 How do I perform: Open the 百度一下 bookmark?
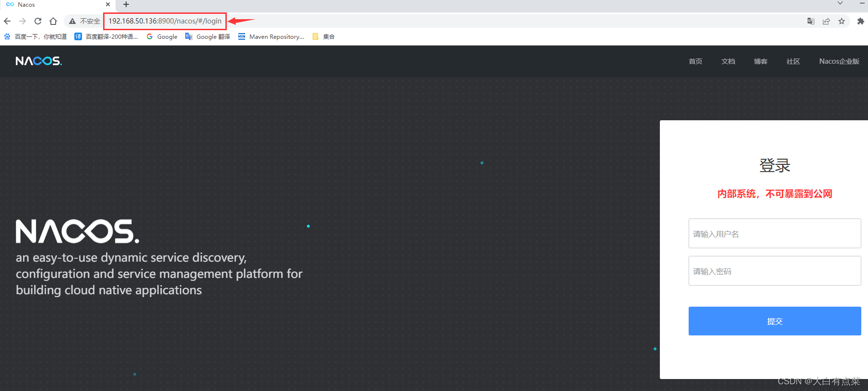(35, 36)
